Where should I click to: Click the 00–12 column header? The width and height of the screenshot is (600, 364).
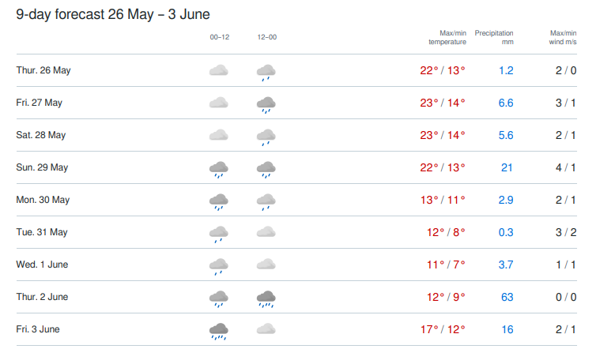tap(220, 37)
